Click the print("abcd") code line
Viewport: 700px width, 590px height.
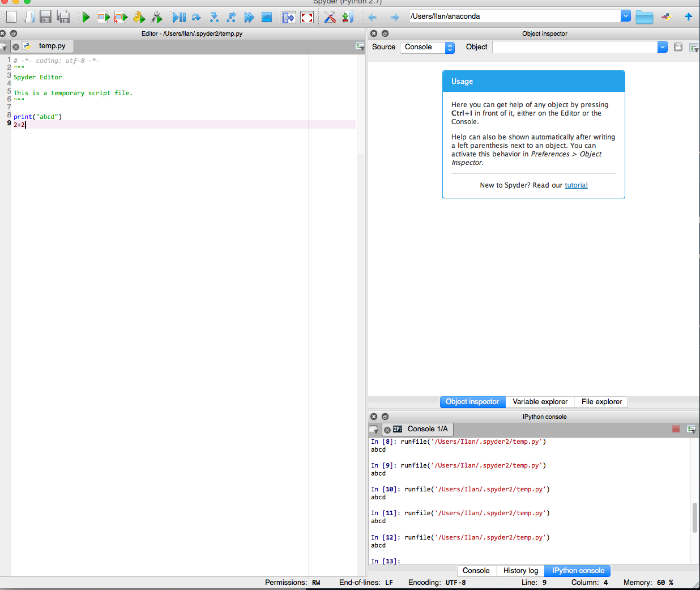pos(38,117)
